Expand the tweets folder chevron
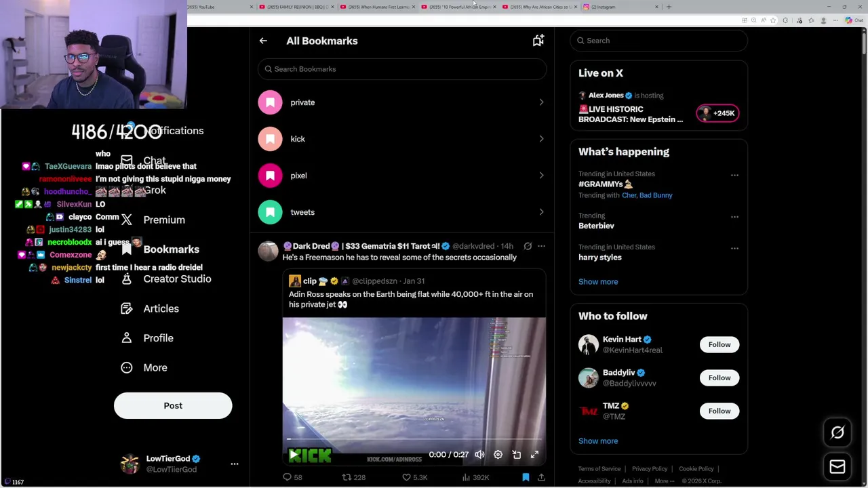The height and width of the screenshot is (488, 868). point(541,212)
